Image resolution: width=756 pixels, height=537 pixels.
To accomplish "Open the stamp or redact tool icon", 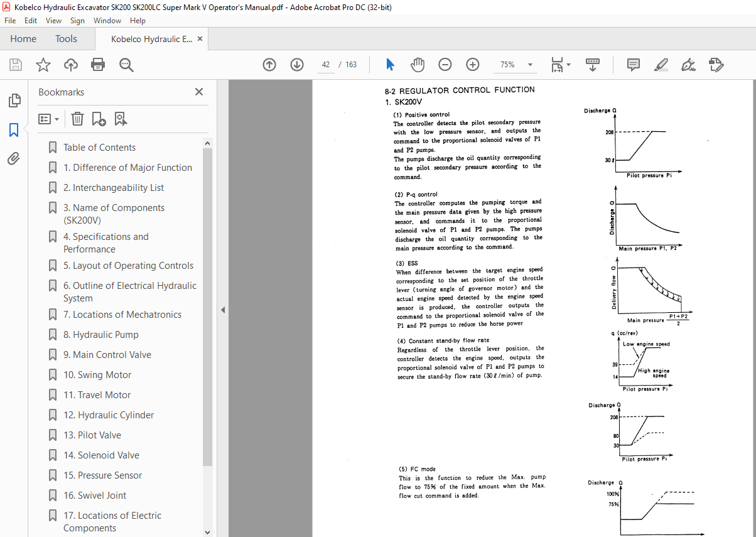I will (716, 65).
